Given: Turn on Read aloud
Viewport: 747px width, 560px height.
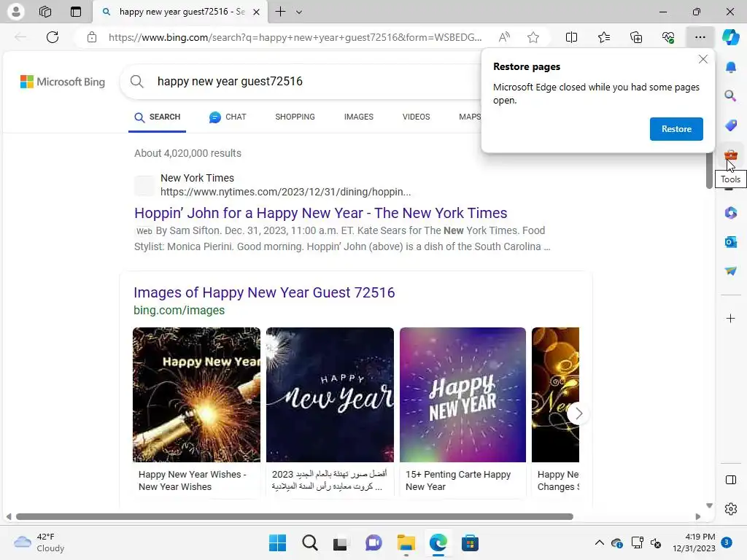Looking at the screenshot, I should click(x=504, y=37).
